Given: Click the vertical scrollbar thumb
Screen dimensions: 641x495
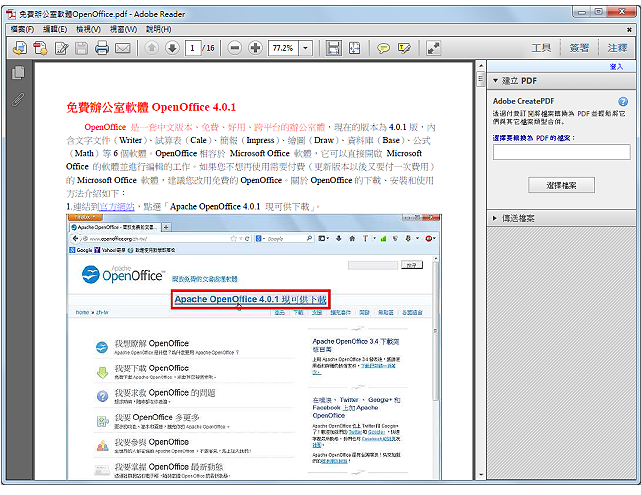Looking at the screenshot, I should point(481,79).
